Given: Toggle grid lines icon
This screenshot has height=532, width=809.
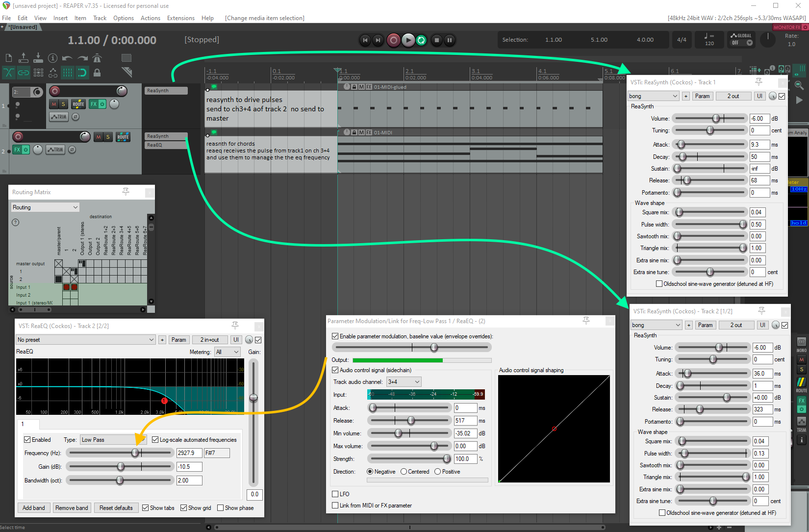Looking at the screenshot, I should click(68, 73).
